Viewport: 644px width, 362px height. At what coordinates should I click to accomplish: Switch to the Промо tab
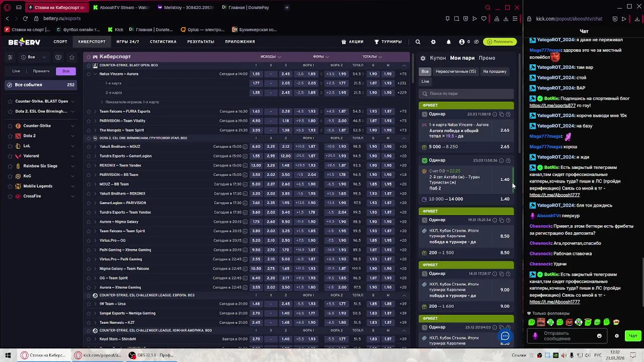pyautogui.click(x=487, y=58)
